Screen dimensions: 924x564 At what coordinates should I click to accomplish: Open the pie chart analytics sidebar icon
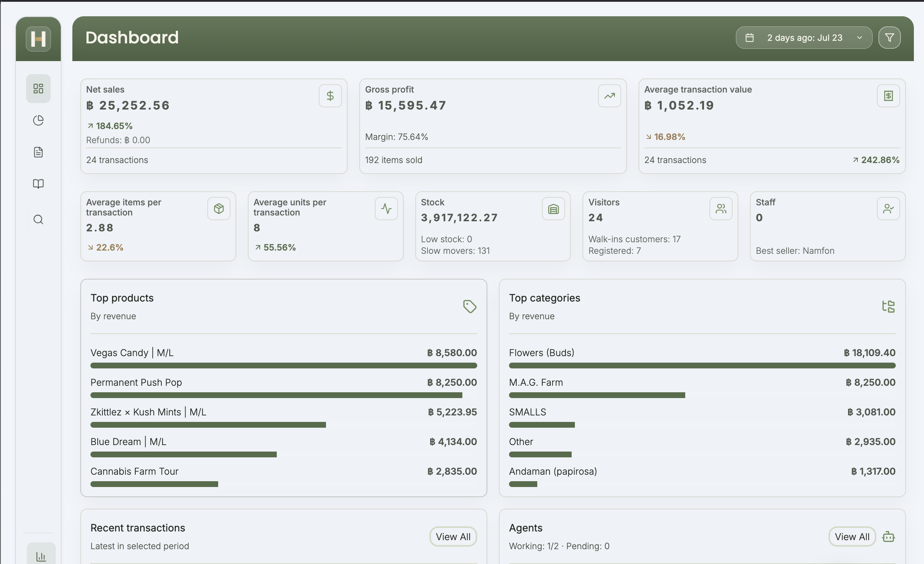click(x=38, y=120)
